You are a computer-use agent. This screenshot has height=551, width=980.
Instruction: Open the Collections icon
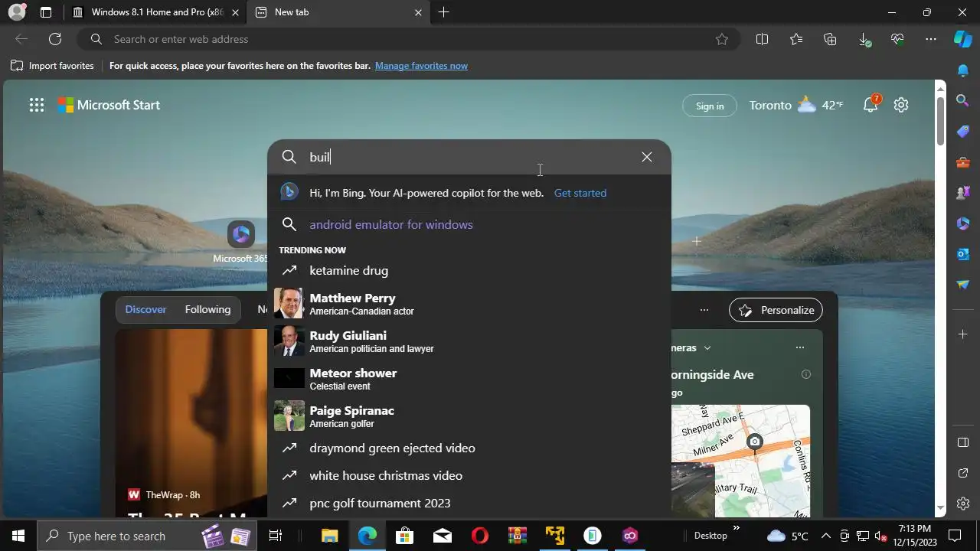(830, 39)
